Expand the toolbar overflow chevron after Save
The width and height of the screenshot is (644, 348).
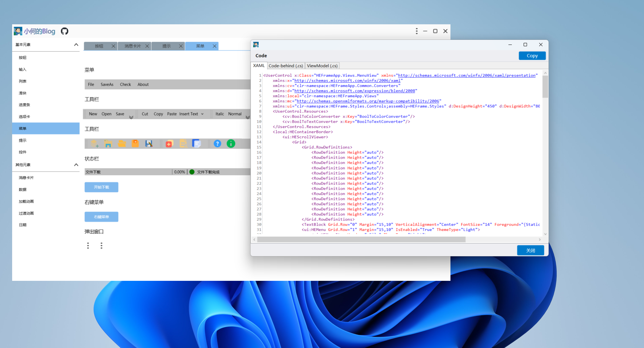131,117
